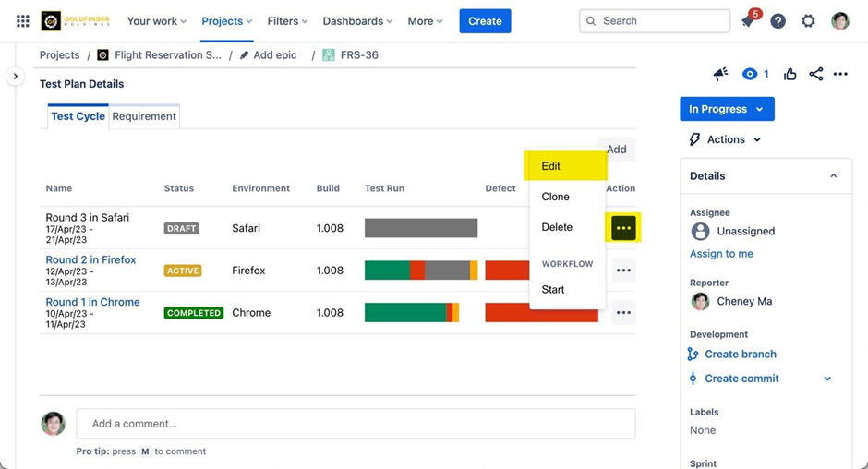Click the share icon
Image resolution: width=868 pixels, height=469 pixels.
click(815, 74)
